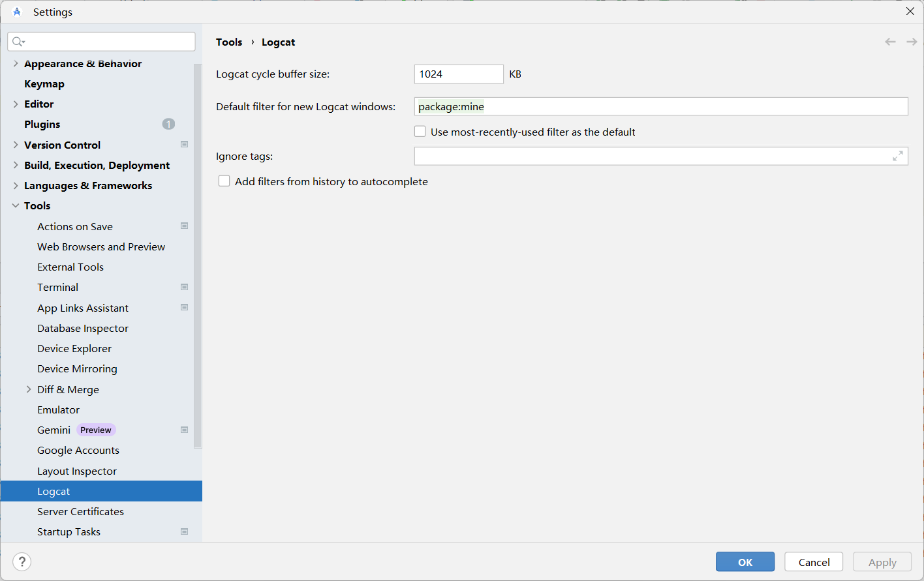The image size is (924, 581).
Task: Enable most-recently-used filter as default
Action: click(x=420, y=132)
